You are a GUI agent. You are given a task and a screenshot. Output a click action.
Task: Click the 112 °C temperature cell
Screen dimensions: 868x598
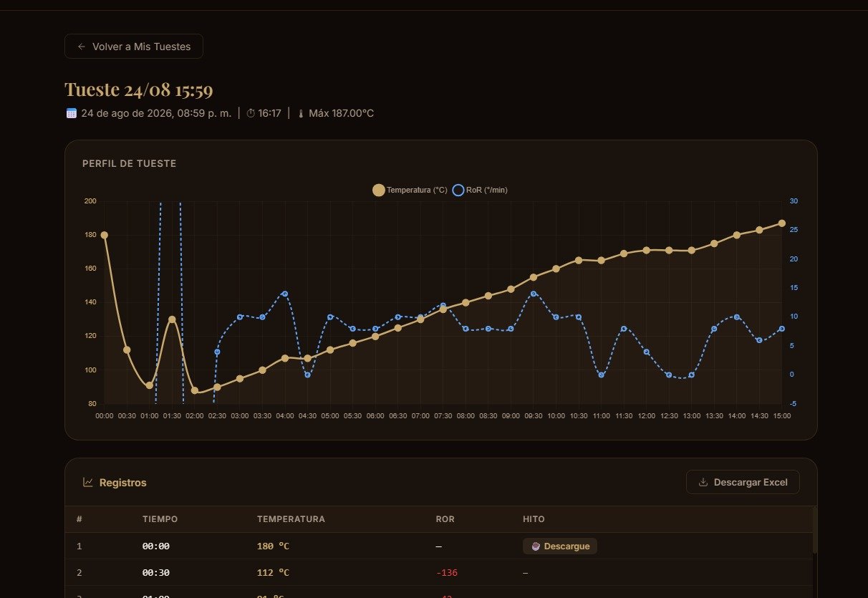tap(274, 572)
